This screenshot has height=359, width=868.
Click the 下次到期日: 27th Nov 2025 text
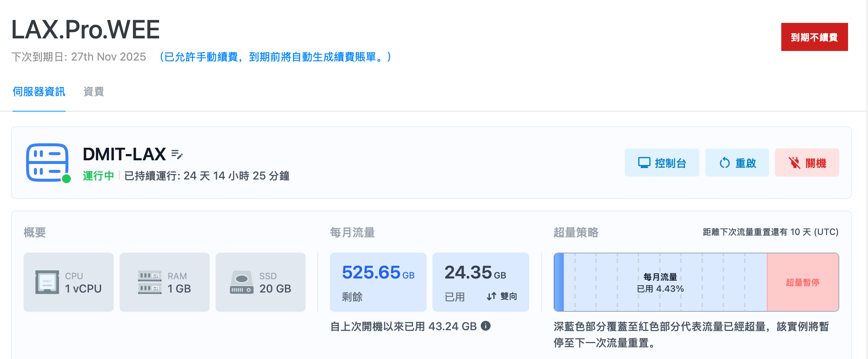pyautogui.click(x=79, y=57)
